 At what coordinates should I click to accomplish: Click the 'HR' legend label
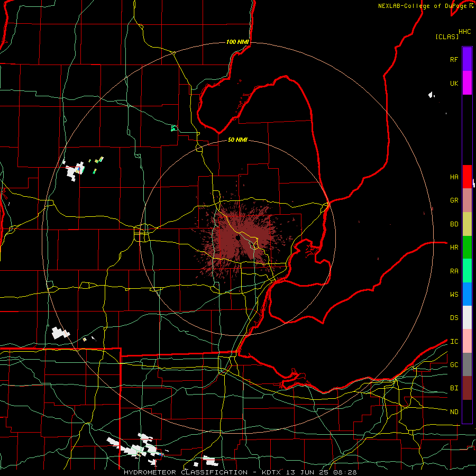454,248
